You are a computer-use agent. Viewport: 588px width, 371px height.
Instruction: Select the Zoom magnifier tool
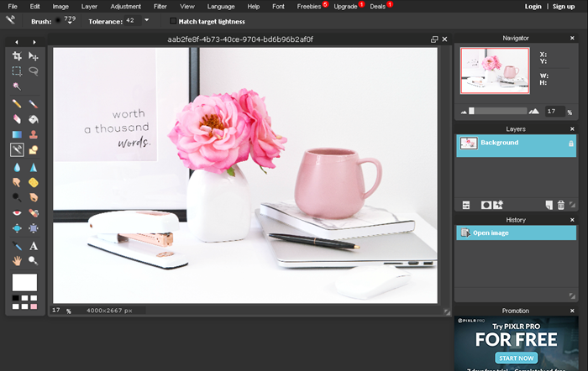coord(34,260)
